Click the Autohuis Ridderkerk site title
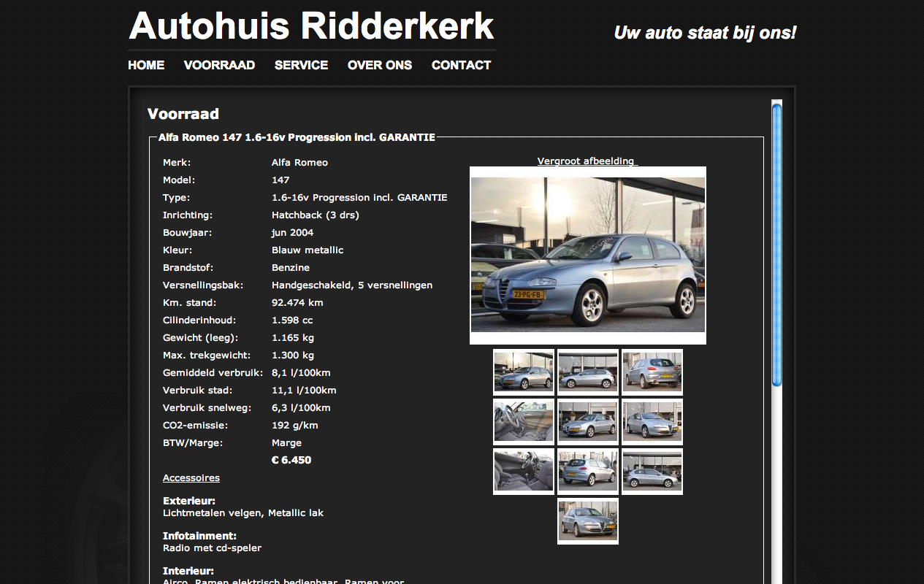The image size is (924, 584). 312,26
